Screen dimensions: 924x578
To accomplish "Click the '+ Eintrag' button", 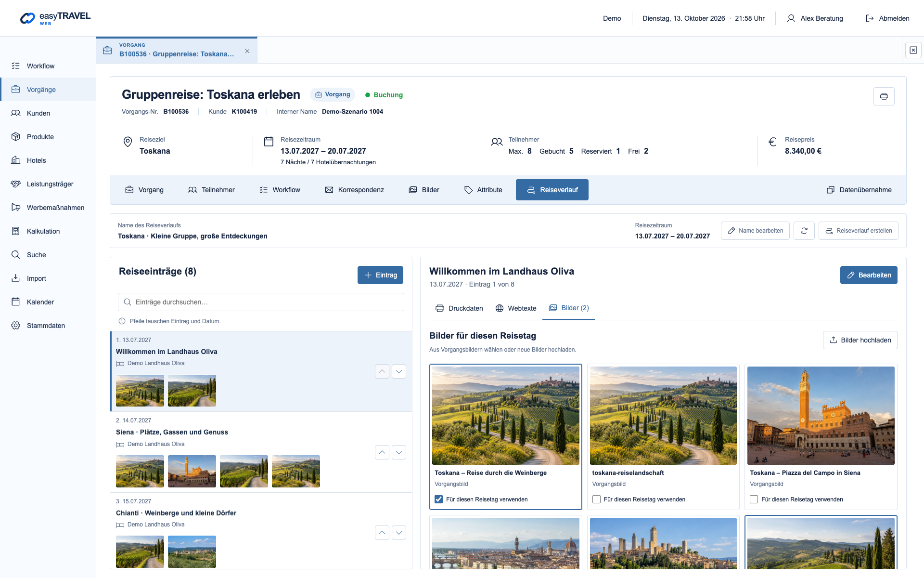I will [x=380, y=275].
